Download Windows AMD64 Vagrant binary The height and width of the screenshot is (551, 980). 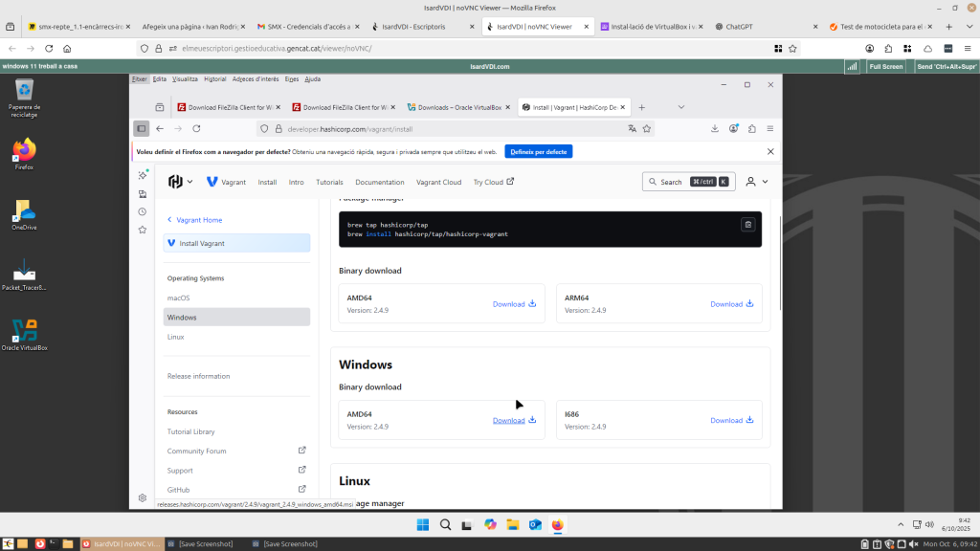click(514, 421)
